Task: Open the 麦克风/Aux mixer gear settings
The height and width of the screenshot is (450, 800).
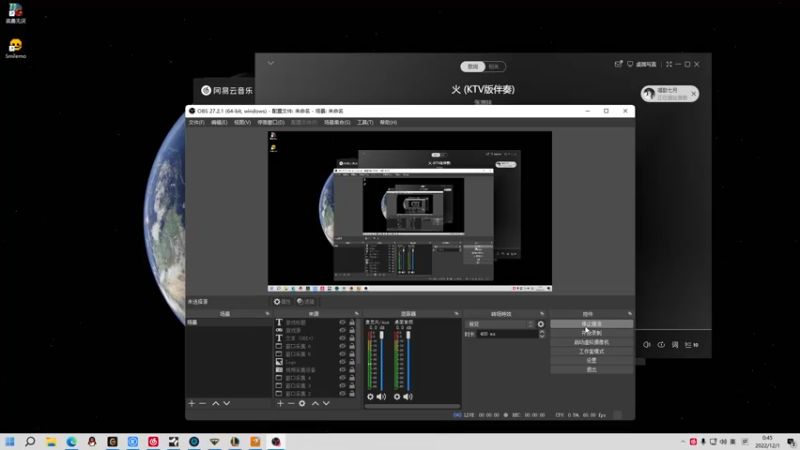Action: pos(370,396)
